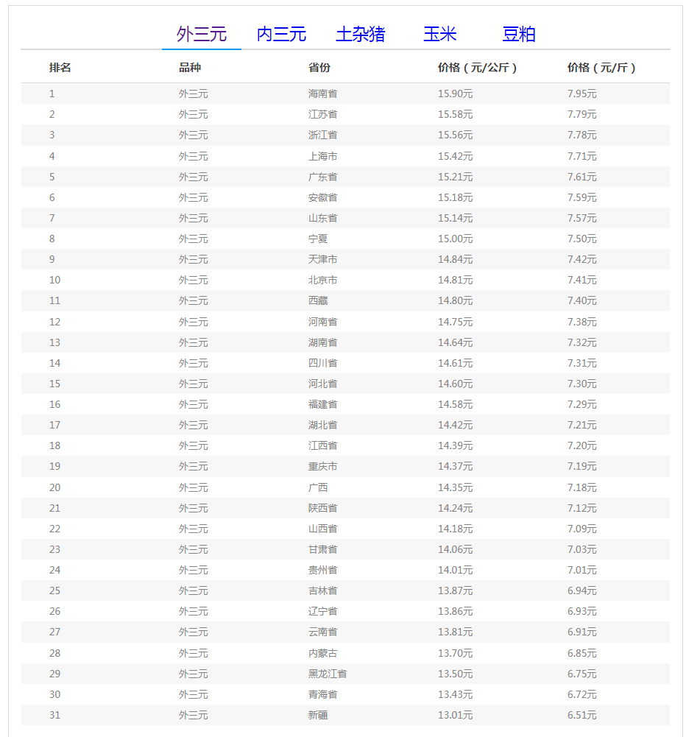
Task: Select the 湖北省 cell
Action: (x=322, y=426)
